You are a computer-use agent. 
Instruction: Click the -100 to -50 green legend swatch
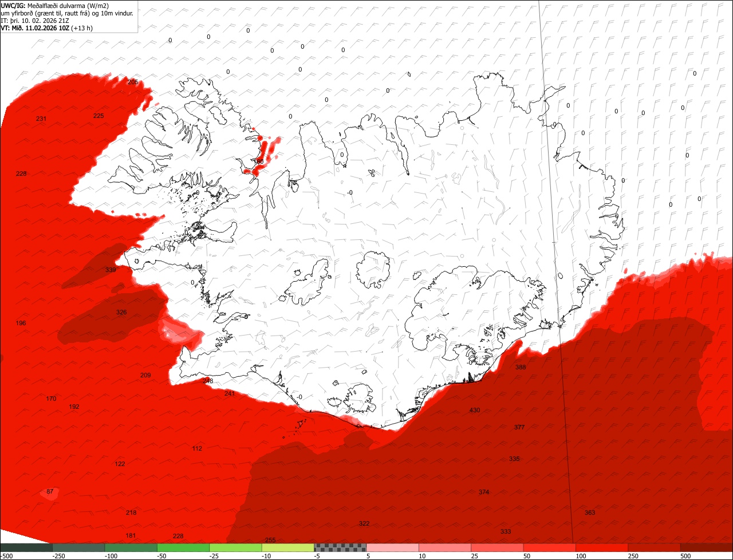(x=131, y=547)
